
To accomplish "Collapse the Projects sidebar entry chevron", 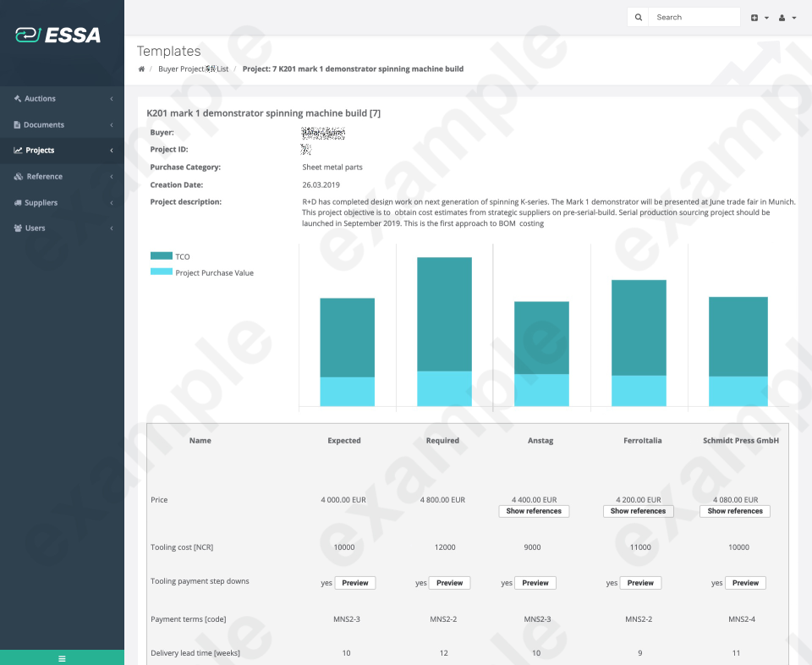I will click(x=111, y=150).
